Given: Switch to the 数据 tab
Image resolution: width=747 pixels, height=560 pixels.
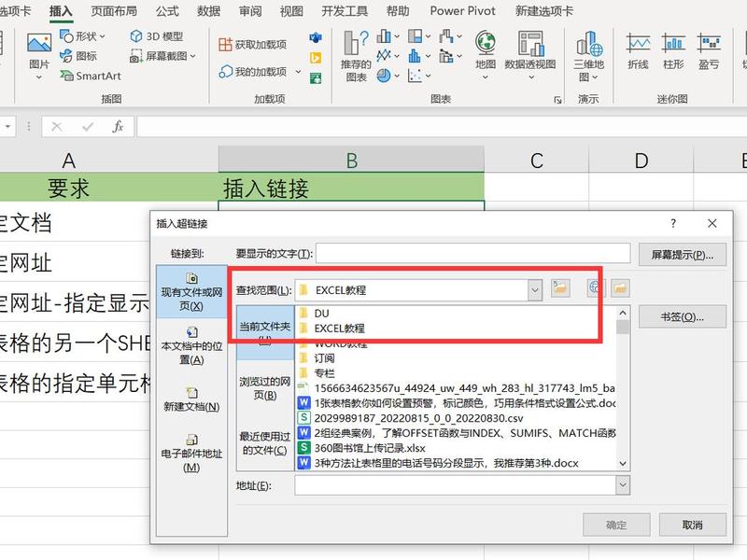Looking at the screenshot, I should coord(208,11).
